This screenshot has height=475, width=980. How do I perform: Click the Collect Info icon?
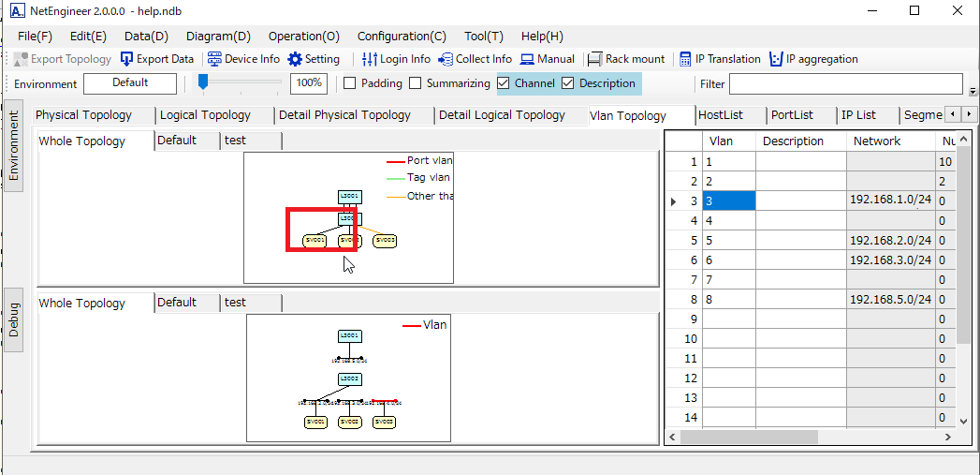coord(446,59)
